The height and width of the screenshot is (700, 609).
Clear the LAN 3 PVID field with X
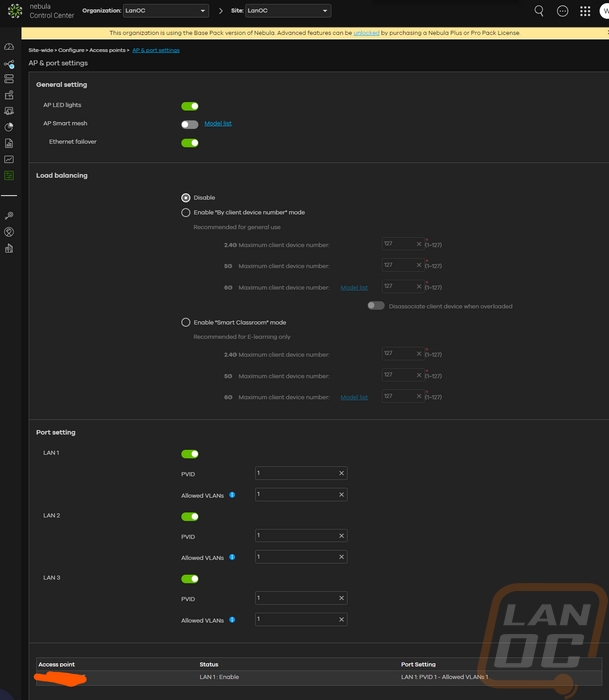342,598
